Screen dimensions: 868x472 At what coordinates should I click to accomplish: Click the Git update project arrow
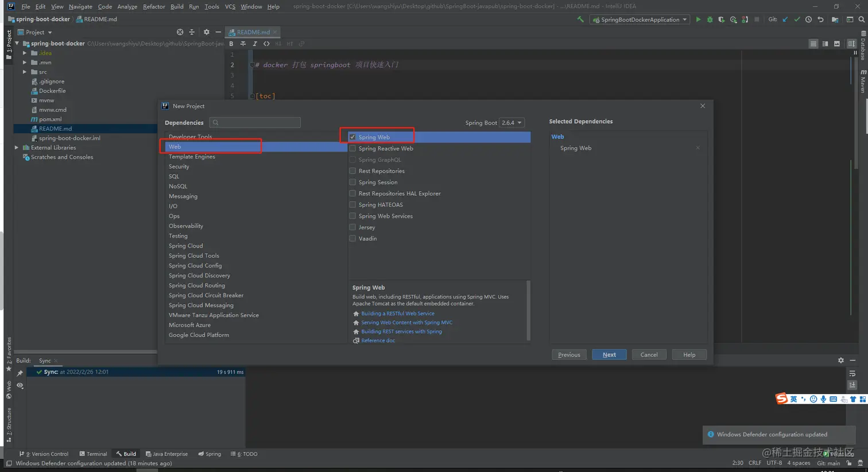pyautogui.click(x=785, y=20)
